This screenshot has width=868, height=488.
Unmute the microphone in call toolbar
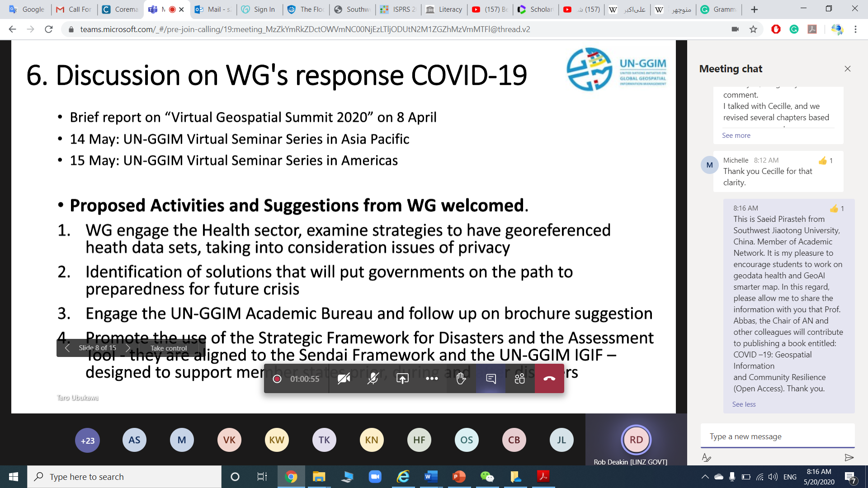click(373, 379)
